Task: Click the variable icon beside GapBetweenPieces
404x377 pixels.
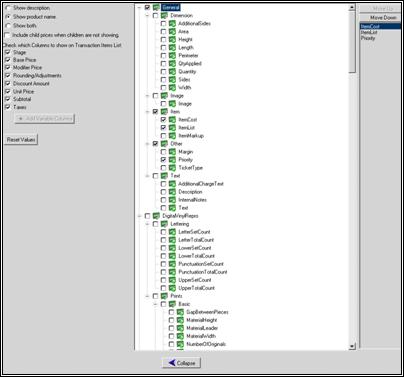Action: (180, 312)
